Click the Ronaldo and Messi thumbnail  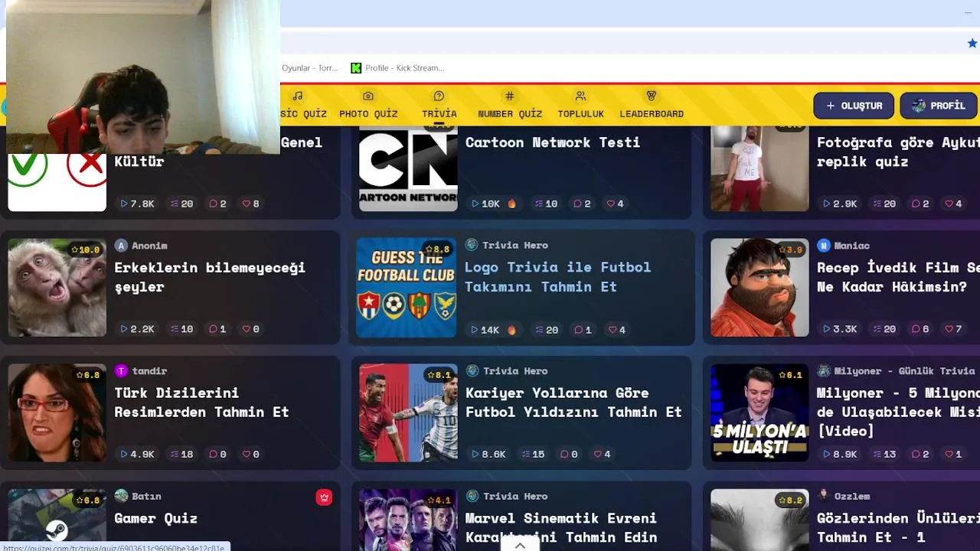click(x=408, y=412)
